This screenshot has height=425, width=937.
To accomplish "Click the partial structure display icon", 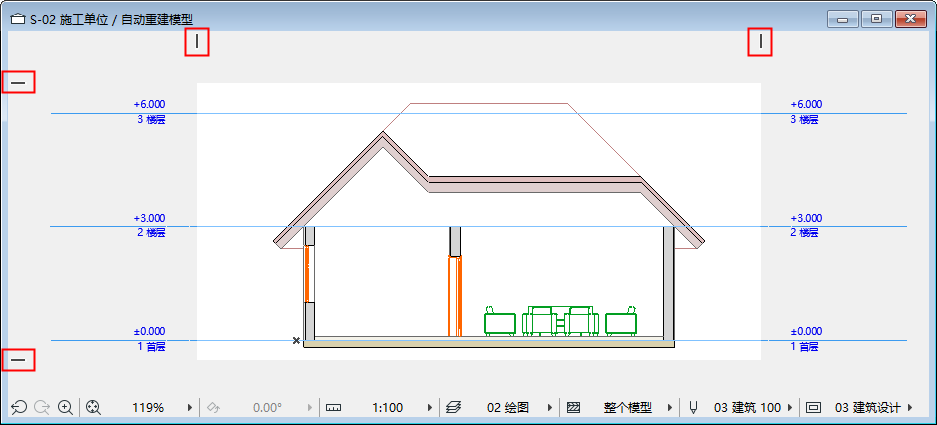I will (x=574, y=408).
